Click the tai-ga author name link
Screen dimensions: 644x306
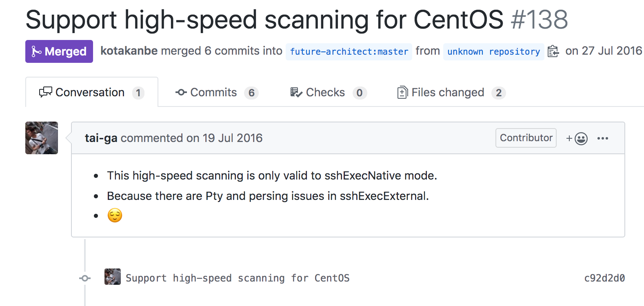101,138
